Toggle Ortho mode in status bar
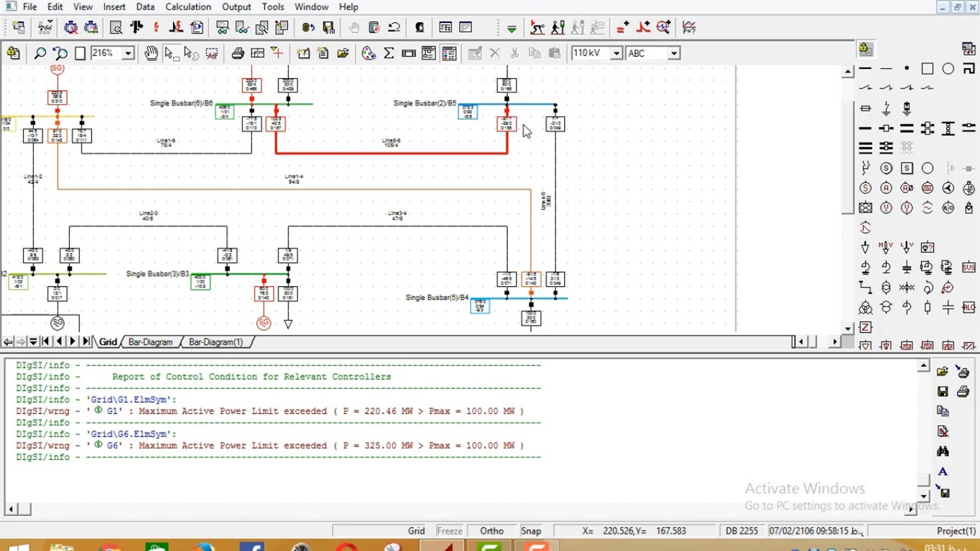Image resolution: width=980 pixels, height=551 pixels. coord(492,531)
